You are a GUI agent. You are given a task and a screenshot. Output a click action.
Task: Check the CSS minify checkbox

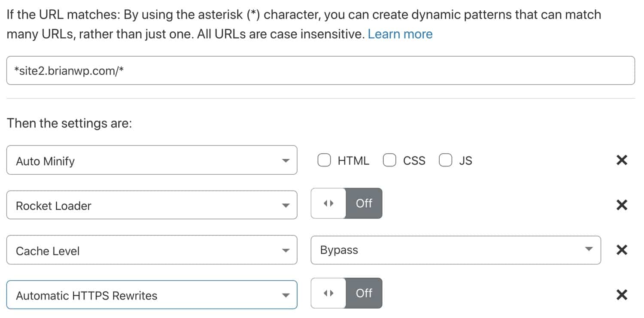[389, 160]
